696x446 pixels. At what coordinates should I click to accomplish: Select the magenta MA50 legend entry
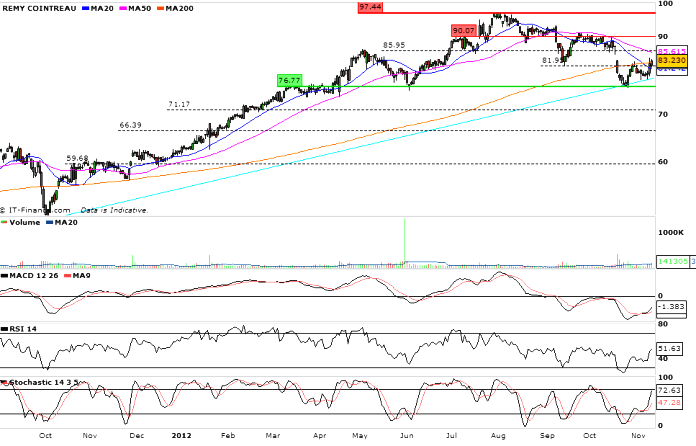(x=136, y=8)
